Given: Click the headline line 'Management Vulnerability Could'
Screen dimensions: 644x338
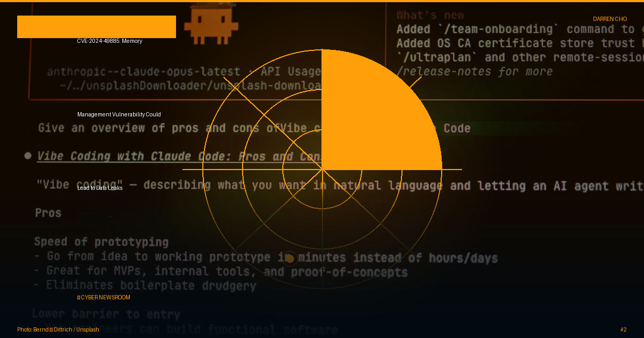Looking at the screenshot, I should click(119, 114).
